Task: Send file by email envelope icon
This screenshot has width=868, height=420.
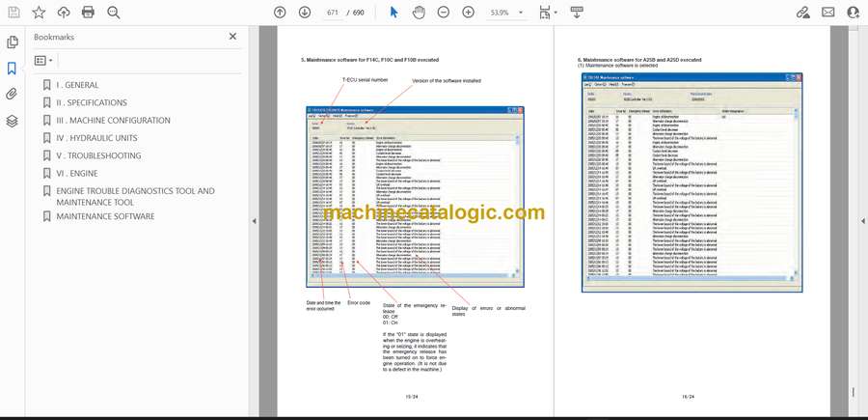Action: coord(828,13)
